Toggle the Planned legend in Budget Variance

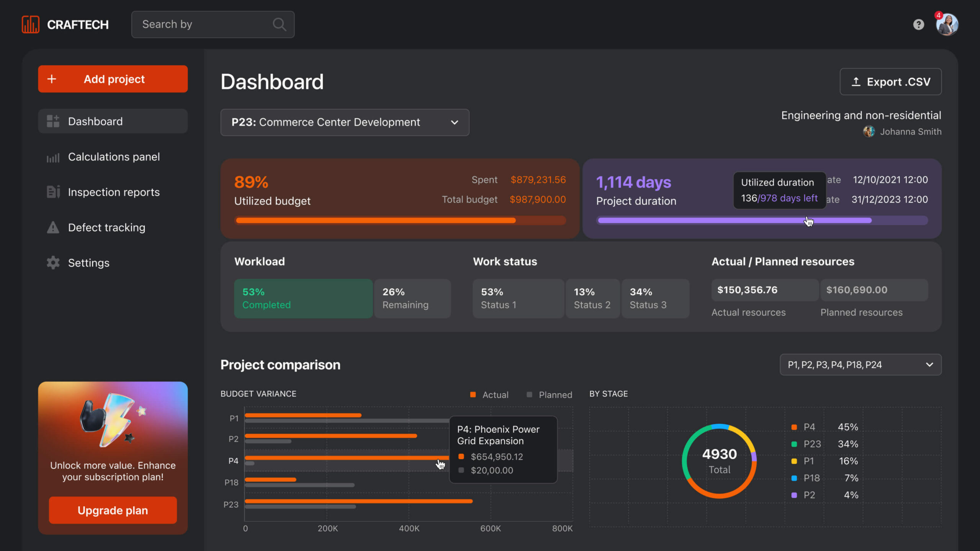(x=549, y=395)
